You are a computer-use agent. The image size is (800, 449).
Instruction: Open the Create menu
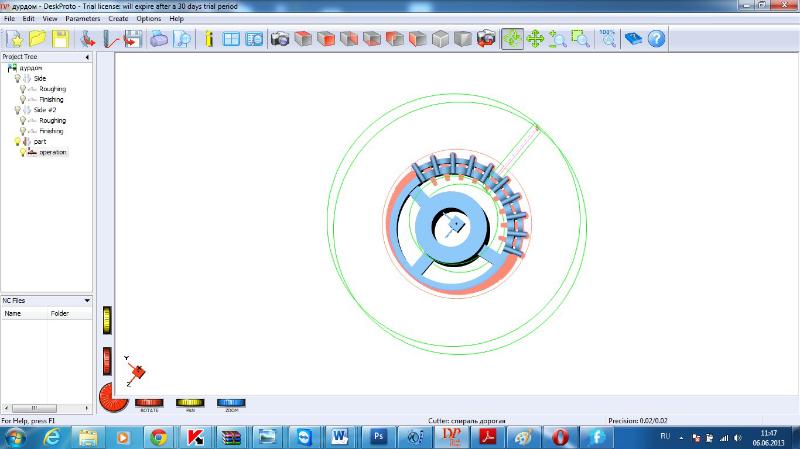coord(118,19)
